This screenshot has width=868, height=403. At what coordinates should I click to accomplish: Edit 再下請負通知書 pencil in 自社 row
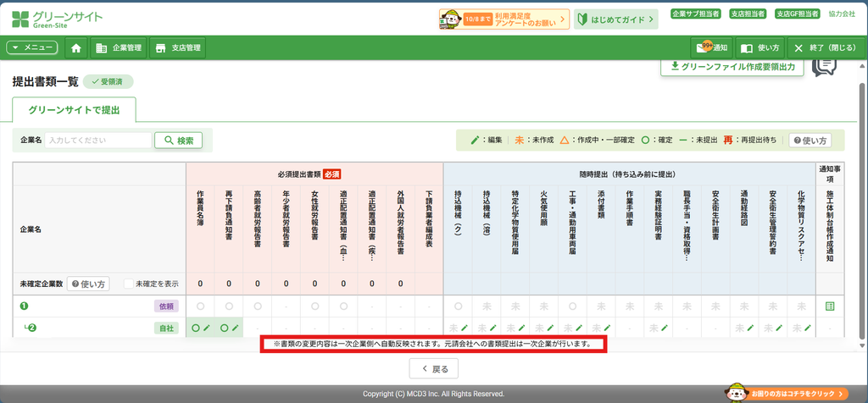[236, 328]
